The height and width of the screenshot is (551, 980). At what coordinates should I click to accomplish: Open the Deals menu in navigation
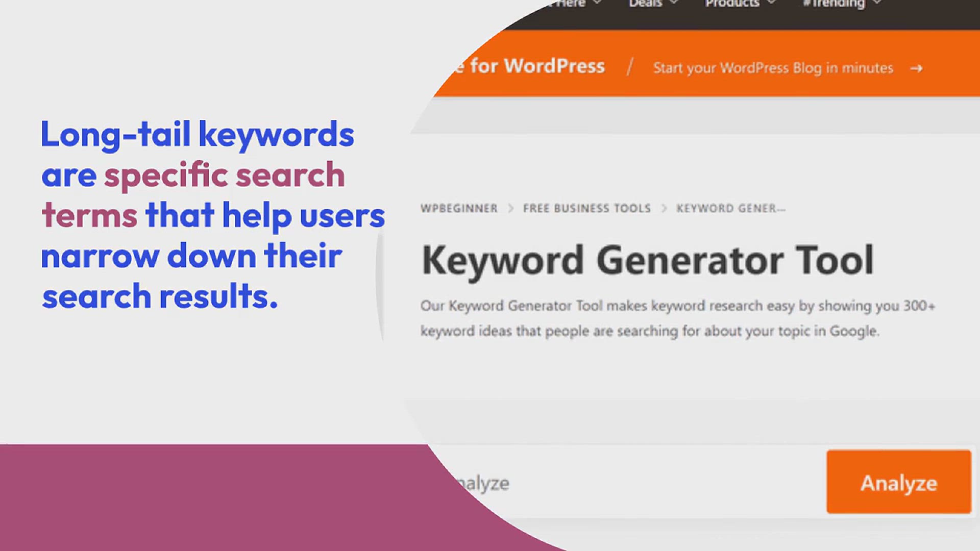[x=645, y=4]
